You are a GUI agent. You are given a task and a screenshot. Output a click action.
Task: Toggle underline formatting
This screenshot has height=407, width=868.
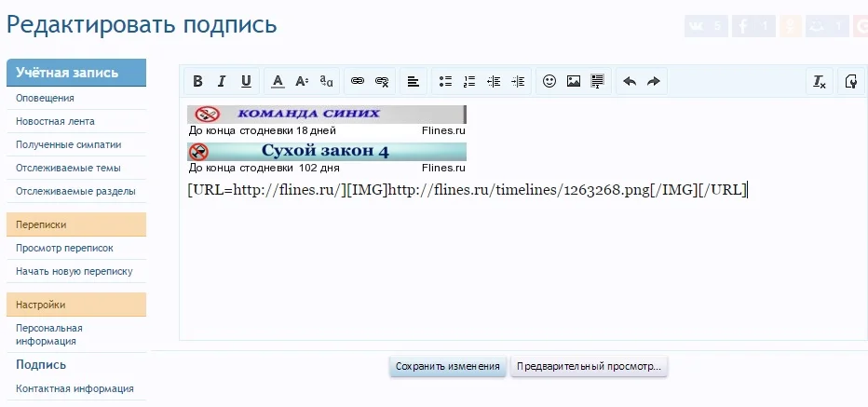click(247, 81)
